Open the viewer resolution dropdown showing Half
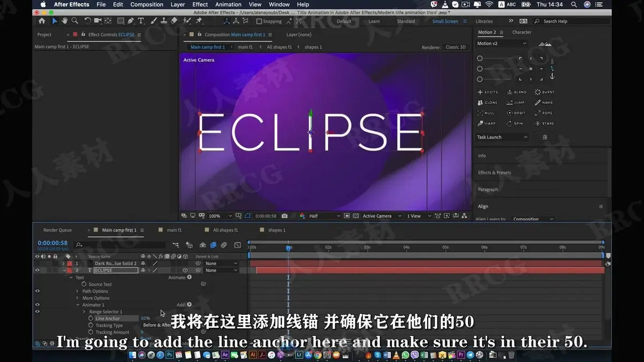Screen dimensions: 644x362 click(324, 216)
